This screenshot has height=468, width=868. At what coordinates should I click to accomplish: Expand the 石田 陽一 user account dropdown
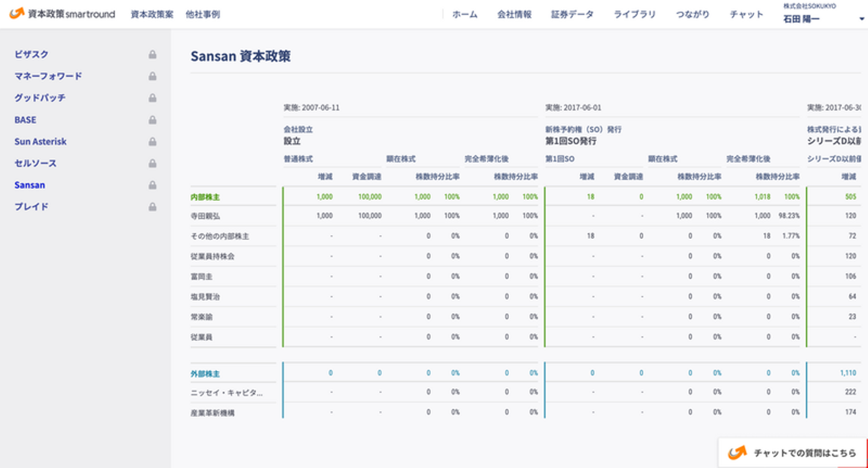pos(861,19)
